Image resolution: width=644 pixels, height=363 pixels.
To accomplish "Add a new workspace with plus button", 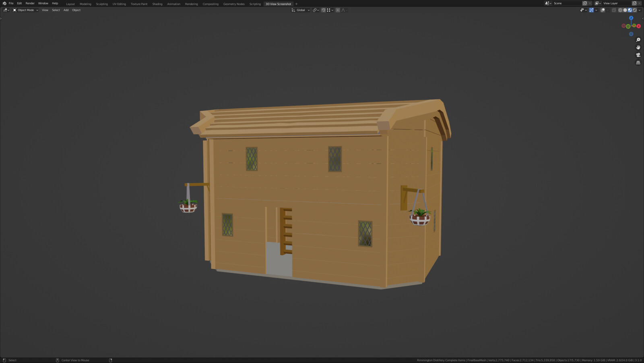I will click(x=297, y=4).
